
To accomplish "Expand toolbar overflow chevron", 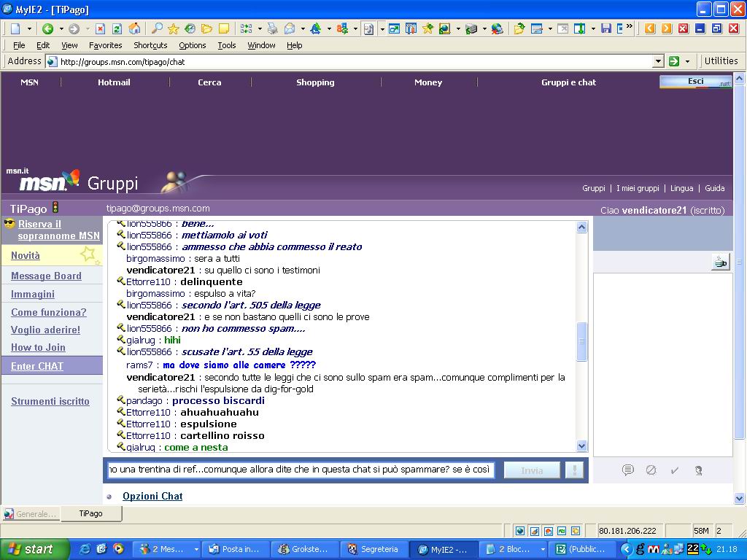I will tap(630, 26).
